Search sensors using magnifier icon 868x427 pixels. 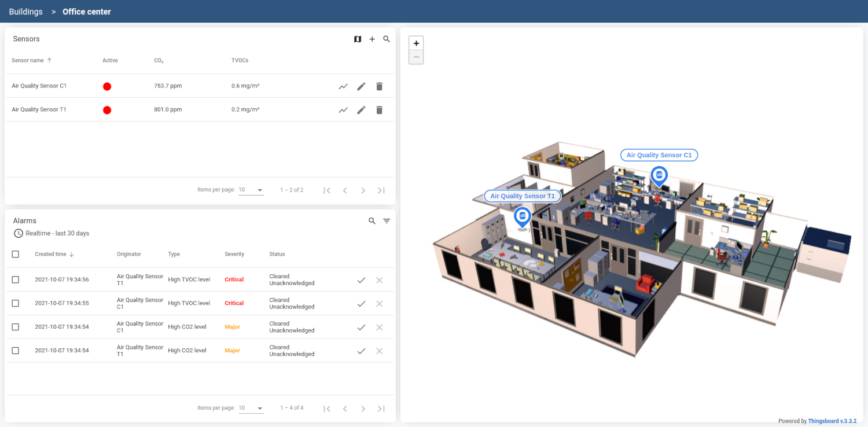click(387, 39)
